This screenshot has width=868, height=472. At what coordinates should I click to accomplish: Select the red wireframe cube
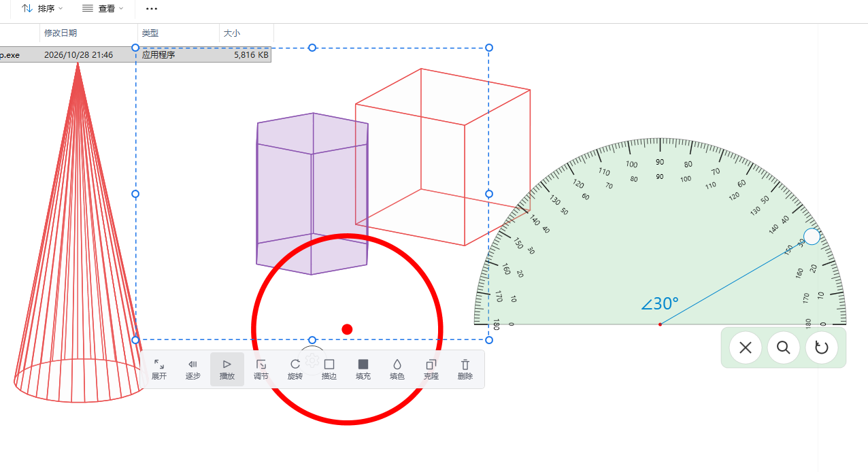(442, 156)
